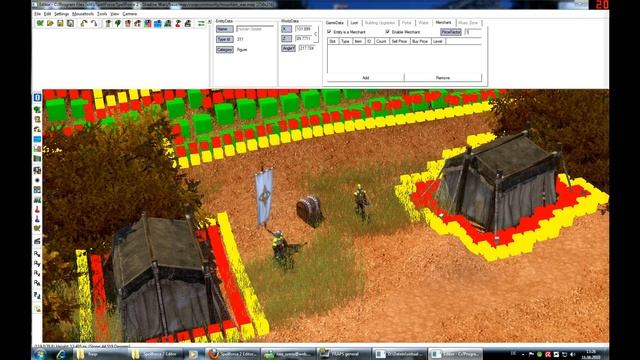Click the Name button in EntityData
Screen dimensions: 640x360
point(224,29)
